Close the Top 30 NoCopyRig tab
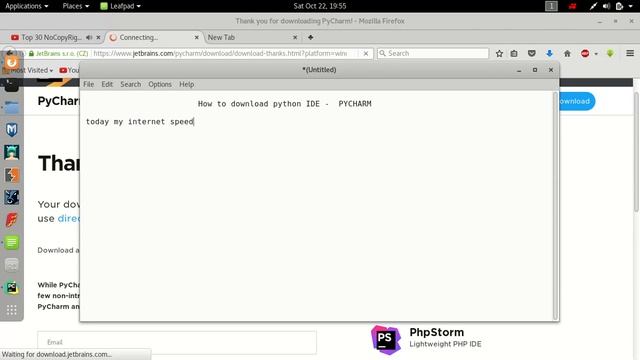The image size is (640, 360). (98, 37)
